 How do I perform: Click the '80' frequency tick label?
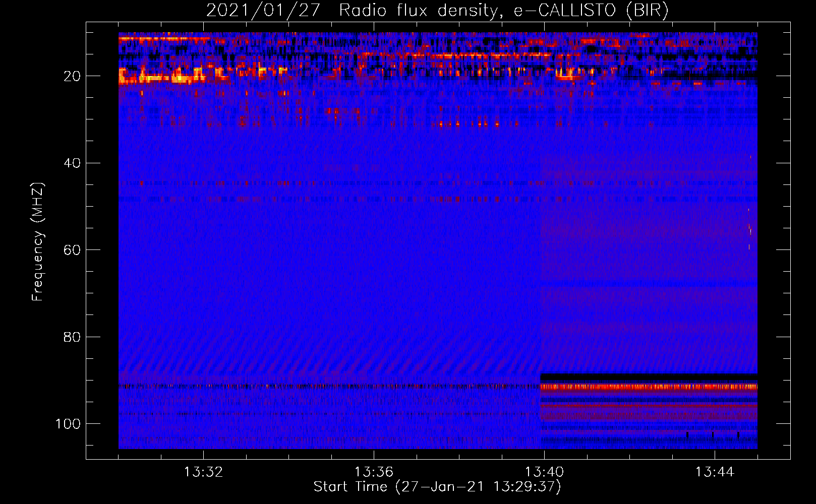pos(73,337)
